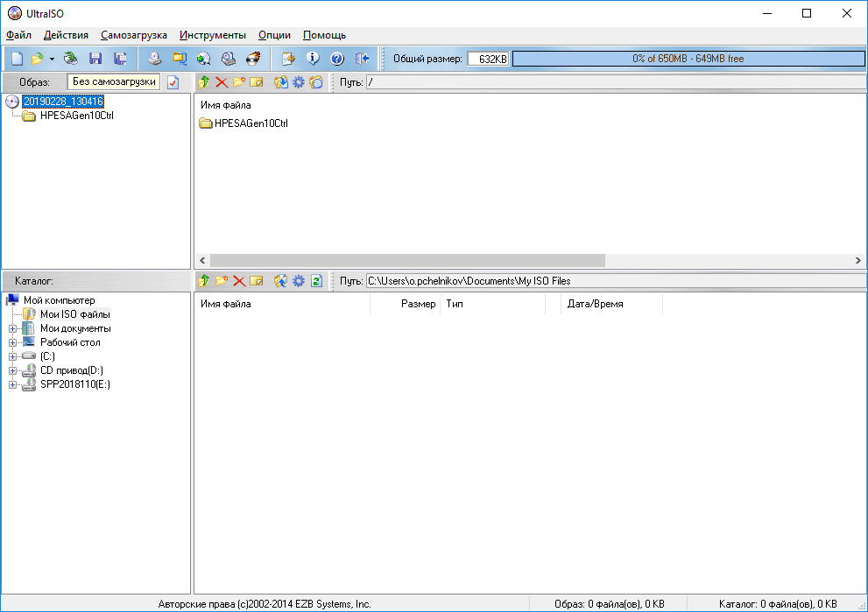This screenshot has height=612, width=868.
Task: Expand the (C:) drive tree node
Action: tap(12, 356)
